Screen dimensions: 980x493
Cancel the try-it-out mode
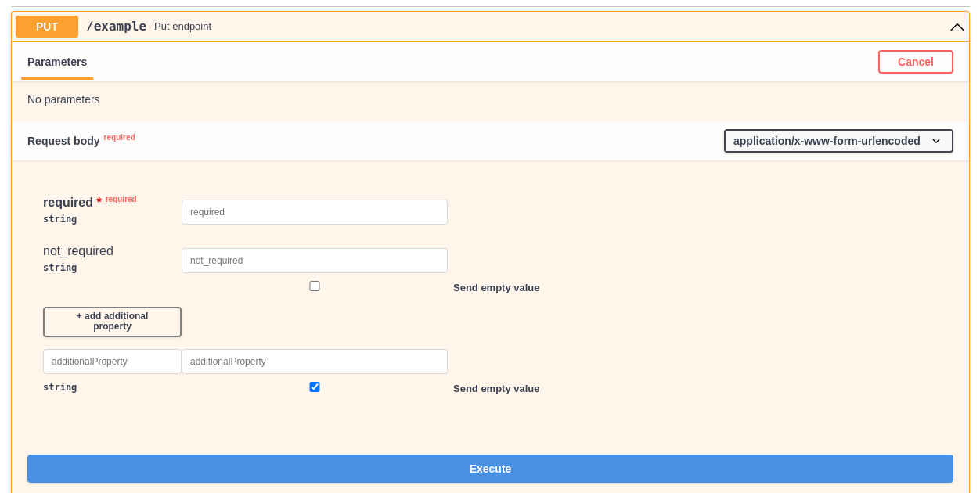915,61
